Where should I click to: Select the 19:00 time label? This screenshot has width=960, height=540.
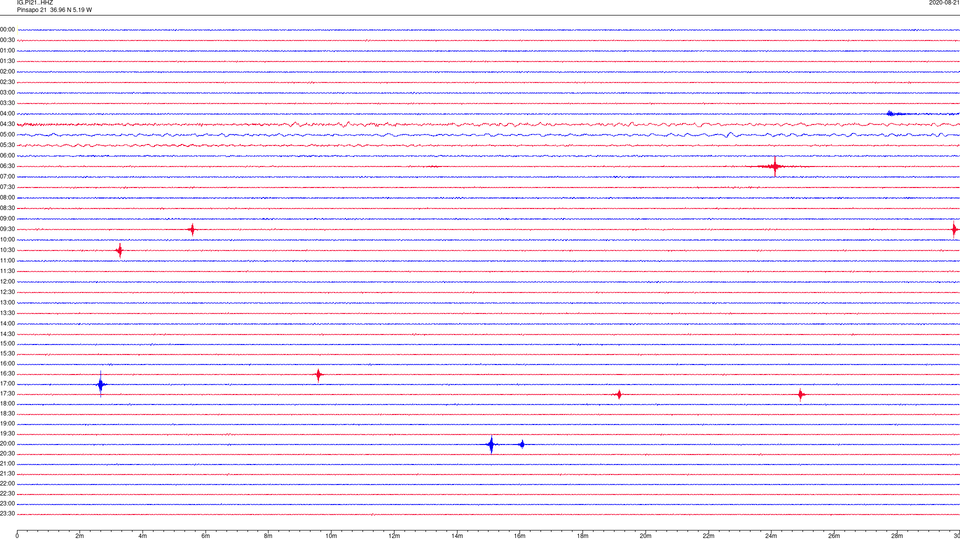[x=7, y=424]
